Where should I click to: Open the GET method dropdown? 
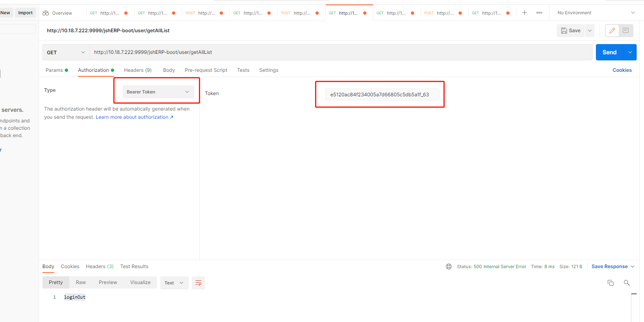[66, 52]
